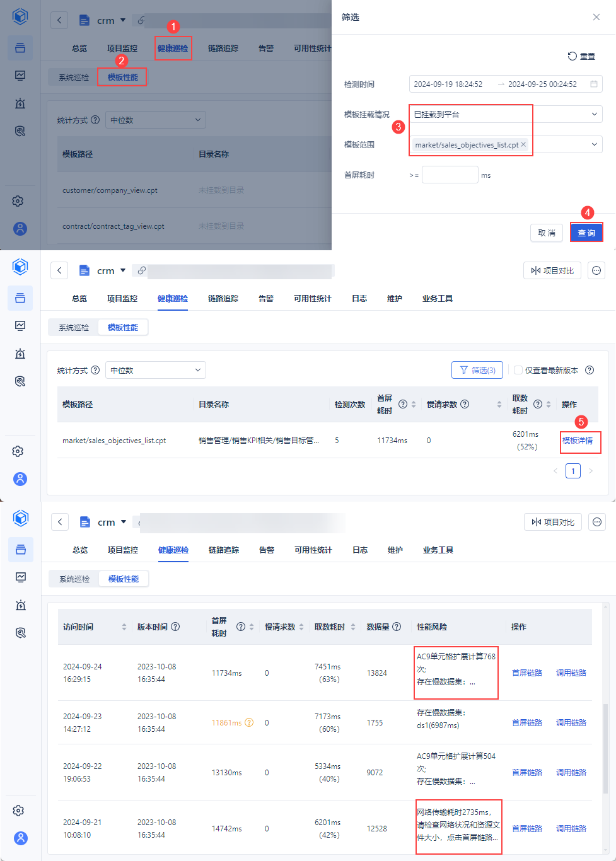Click 项目对比 button in detail records view
The width and height of the screenshot is (616, 861).
pyautogui.click(x=553, y=522)
